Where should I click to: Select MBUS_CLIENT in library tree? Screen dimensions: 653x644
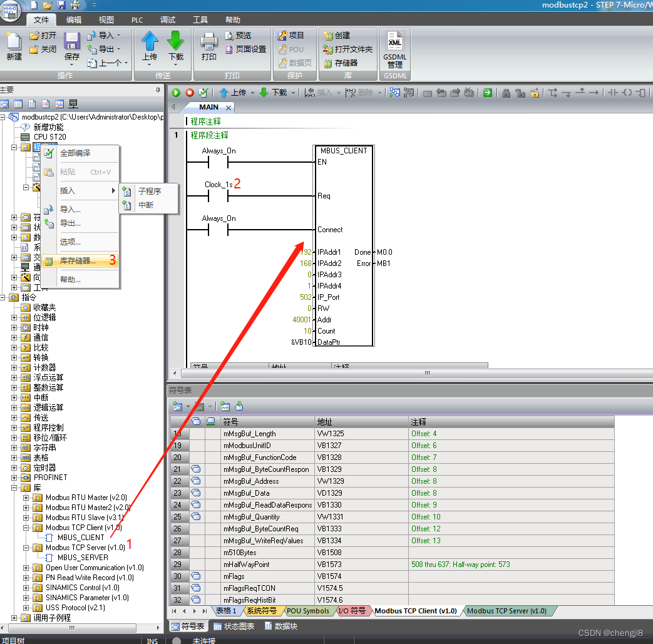coord(81,538)
